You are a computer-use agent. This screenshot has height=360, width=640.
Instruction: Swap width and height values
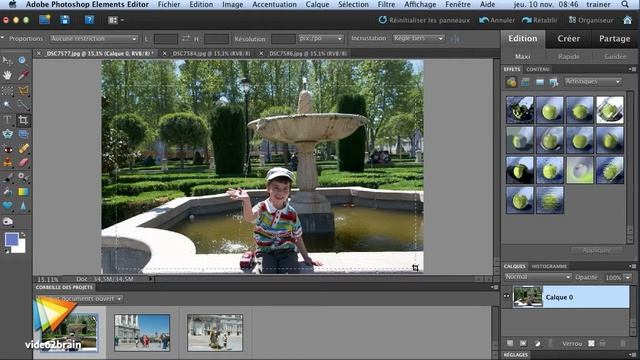[186, 38]
